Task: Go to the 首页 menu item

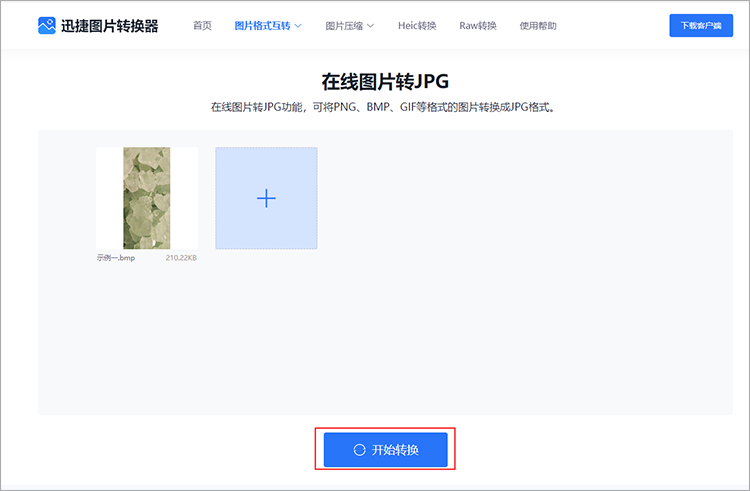Action: pos(202,26)
